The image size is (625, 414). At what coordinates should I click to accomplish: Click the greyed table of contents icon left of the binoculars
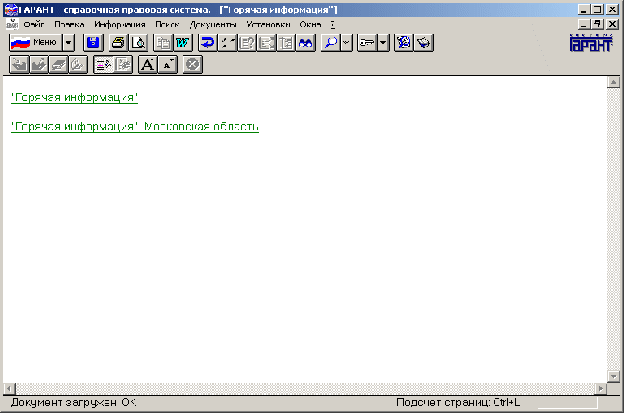coord(286,42)
